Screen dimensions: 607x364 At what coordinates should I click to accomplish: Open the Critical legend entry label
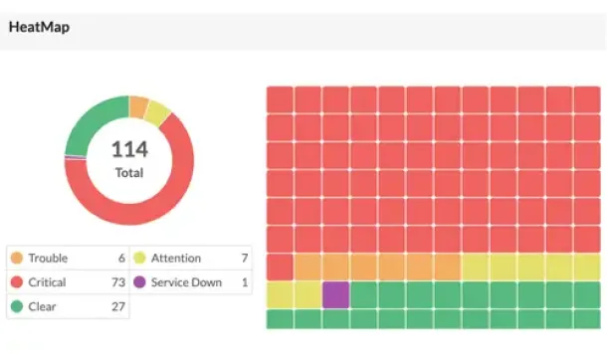point(47,282)
